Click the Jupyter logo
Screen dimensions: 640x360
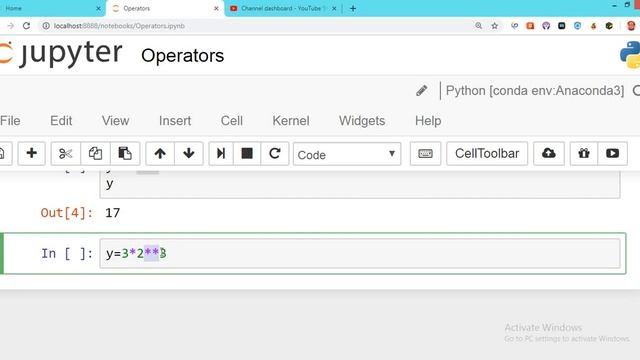[x=61, y=53]
